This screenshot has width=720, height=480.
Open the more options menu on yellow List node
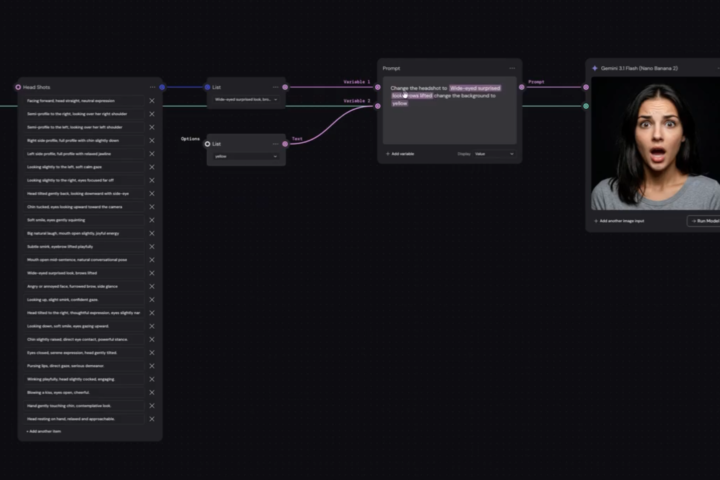coord(276,143)
